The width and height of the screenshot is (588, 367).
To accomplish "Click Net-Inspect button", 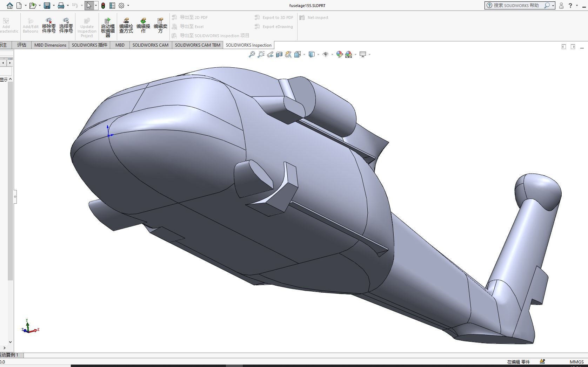I will click(x=314, y=17).
